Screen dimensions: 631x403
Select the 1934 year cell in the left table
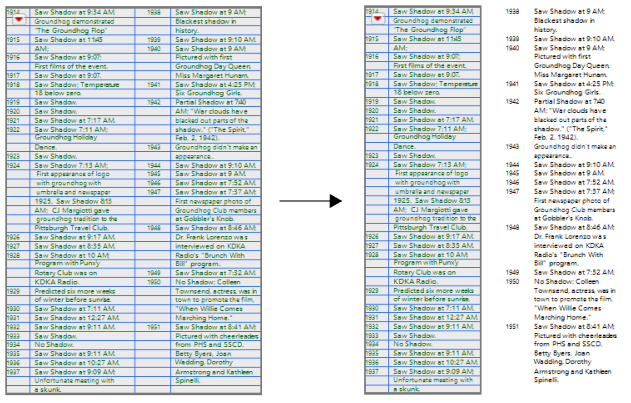pos(13,345)
